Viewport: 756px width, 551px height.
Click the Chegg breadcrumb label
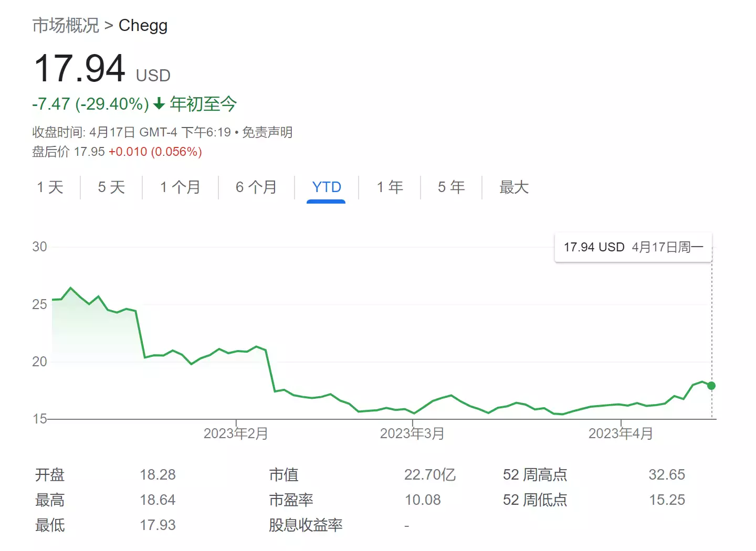pos(143,25)
